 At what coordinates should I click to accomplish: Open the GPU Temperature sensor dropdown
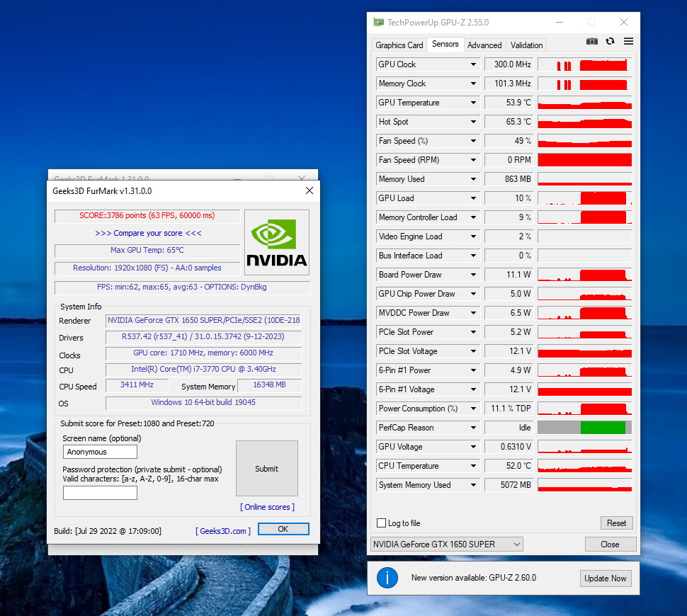click(473, 103)
